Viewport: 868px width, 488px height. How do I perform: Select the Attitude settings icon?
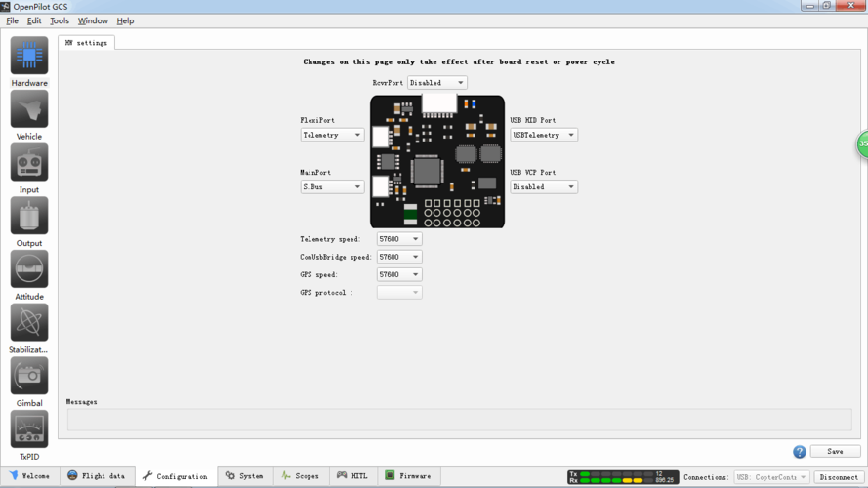(x=28, y=269)
